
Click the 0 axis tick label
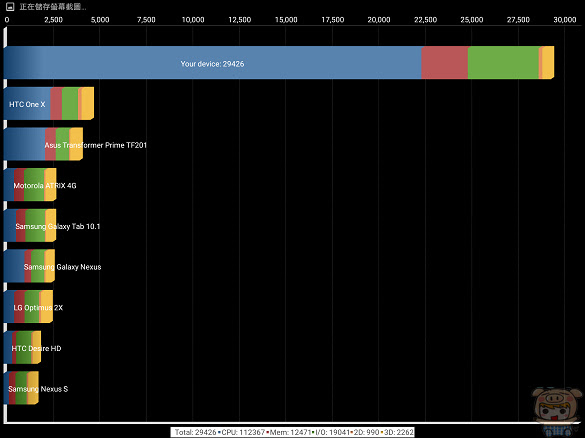(x=7, y=20)
